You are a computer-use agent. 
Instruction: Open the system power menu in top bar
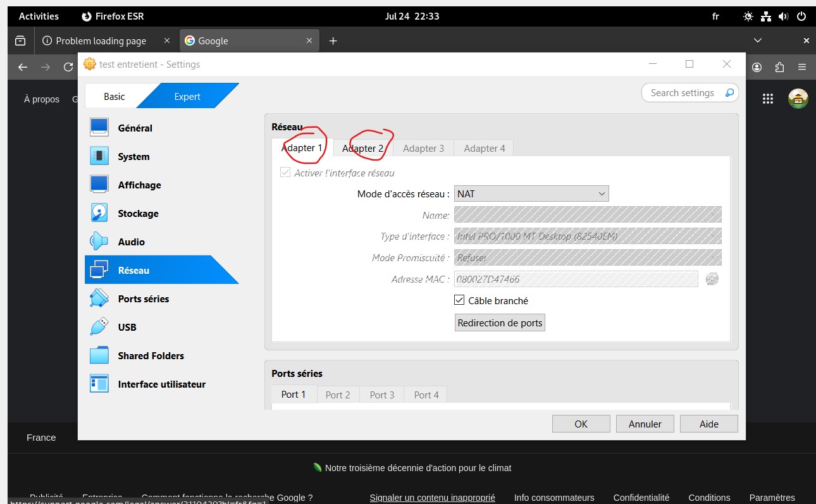pyautogui.click(x=800, y=16)
